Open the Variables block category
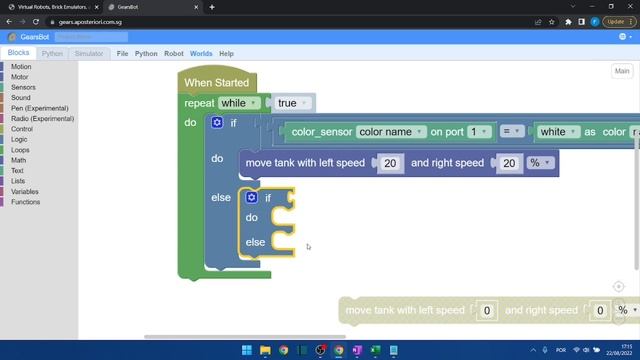The height and width of the screenshot is (360, 640). [x=25, y=191]
